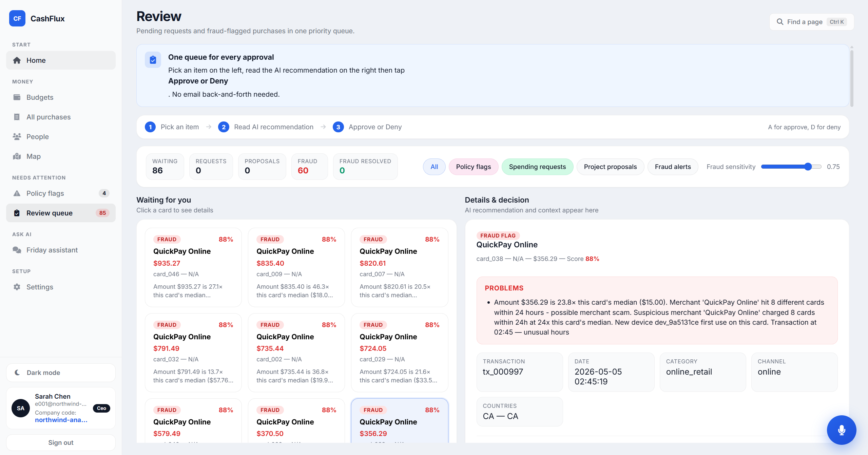Click the Settings gear icon

click(17, 287)
